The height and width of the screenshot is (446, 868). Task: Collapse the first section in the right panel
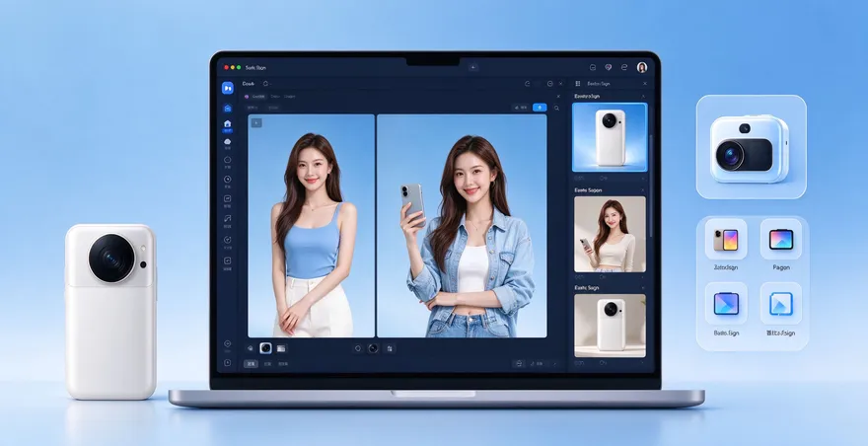[643, 97]
